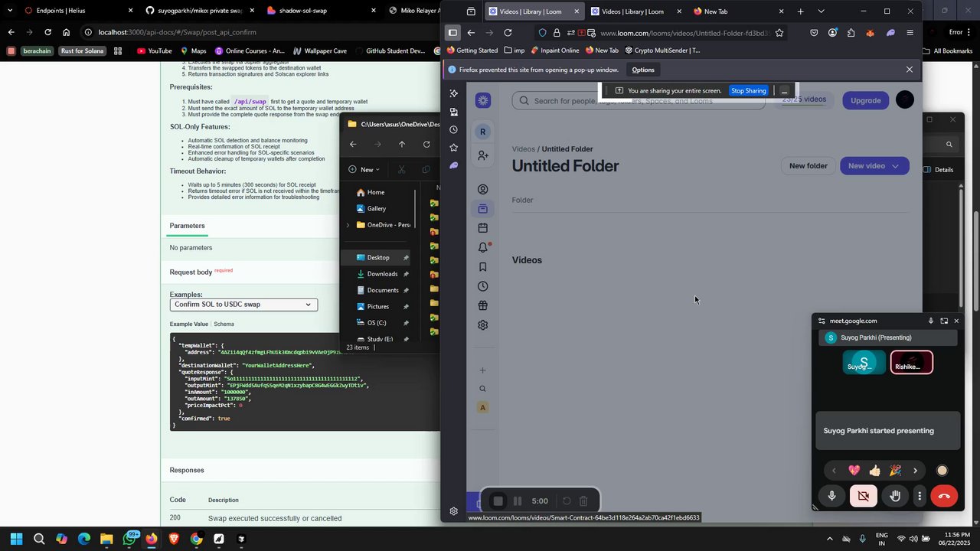Pause the Loom recording
Image resolution: width=980 pixels, height=551 pixels.
(518, 501)
